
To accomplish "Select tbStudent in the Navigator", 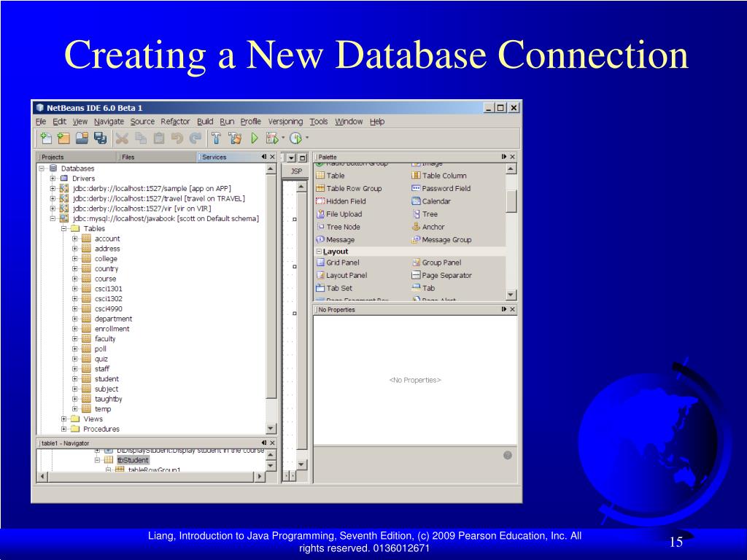I will 133,460.
